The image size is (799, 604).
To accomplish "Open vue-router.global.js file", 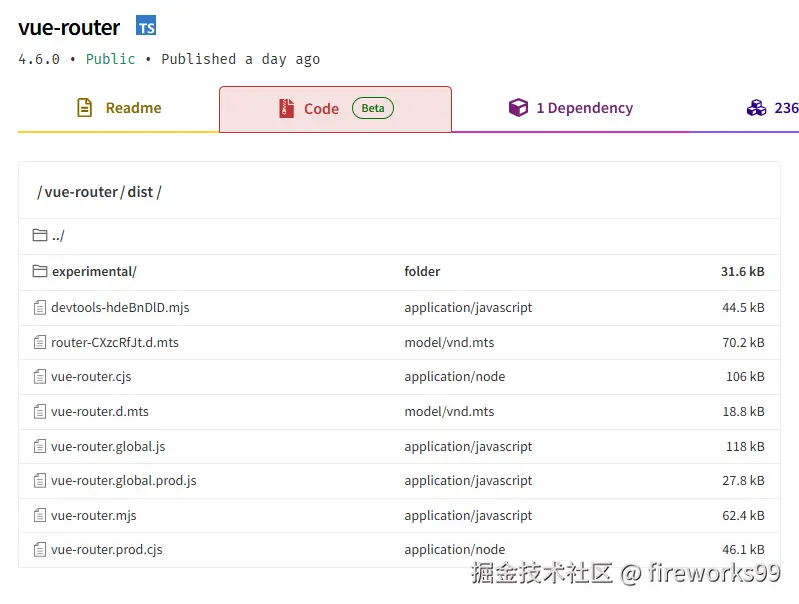I will (x=108, y=447).
